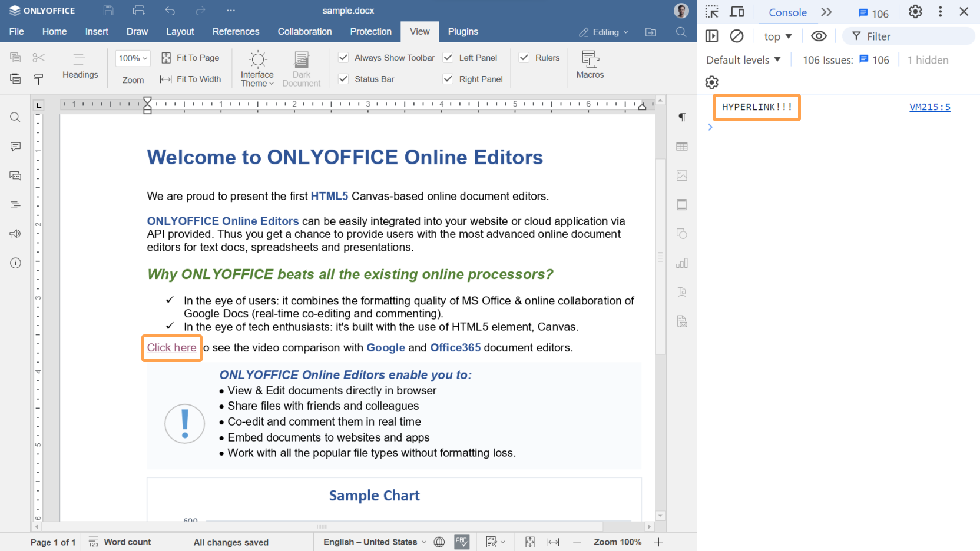This screenshot has width=980, height=551.
Task: Open search using the header magnifier icon
Action: pos(681,32)
